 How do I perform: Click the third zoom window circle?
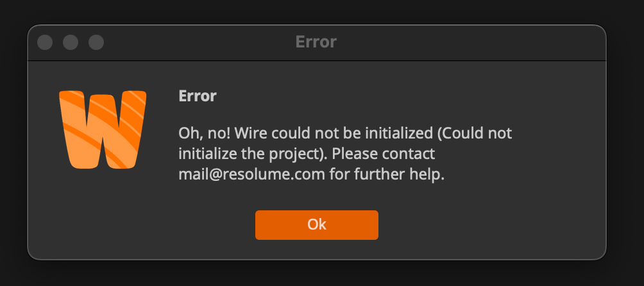[96, 42]
